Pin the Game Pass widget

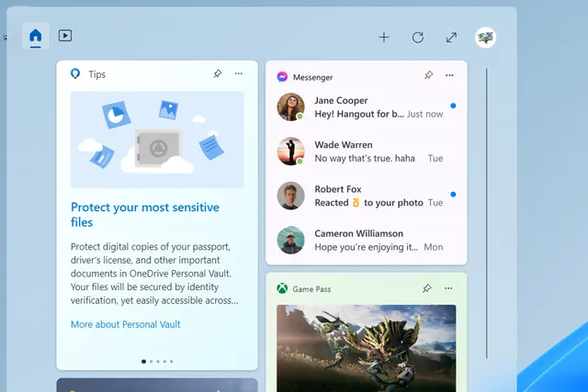click(428, 288)
